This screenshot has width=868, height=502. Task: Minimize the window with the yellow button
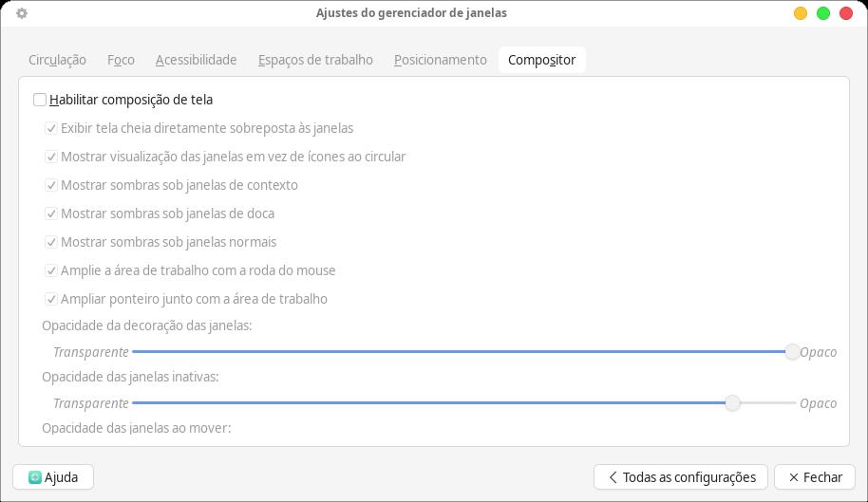[801, 13]
